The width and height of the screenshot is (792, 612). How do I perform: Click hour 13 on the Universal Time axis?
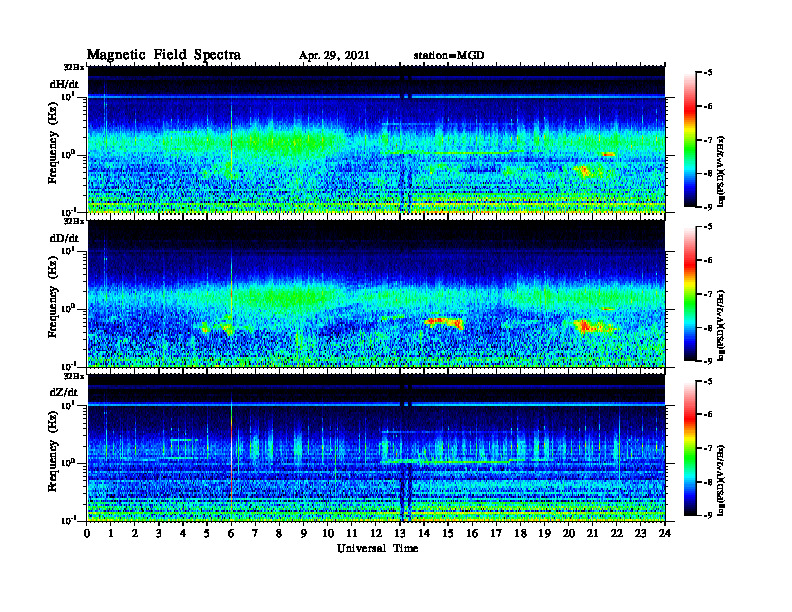[x=400, y=533]
